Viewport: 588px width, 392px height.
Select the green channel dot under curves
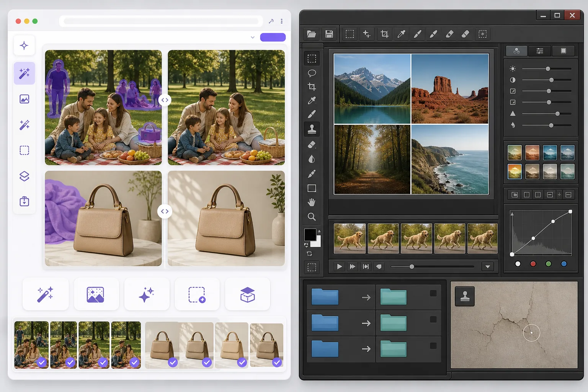pyautogui.click(x=548, y=264)
